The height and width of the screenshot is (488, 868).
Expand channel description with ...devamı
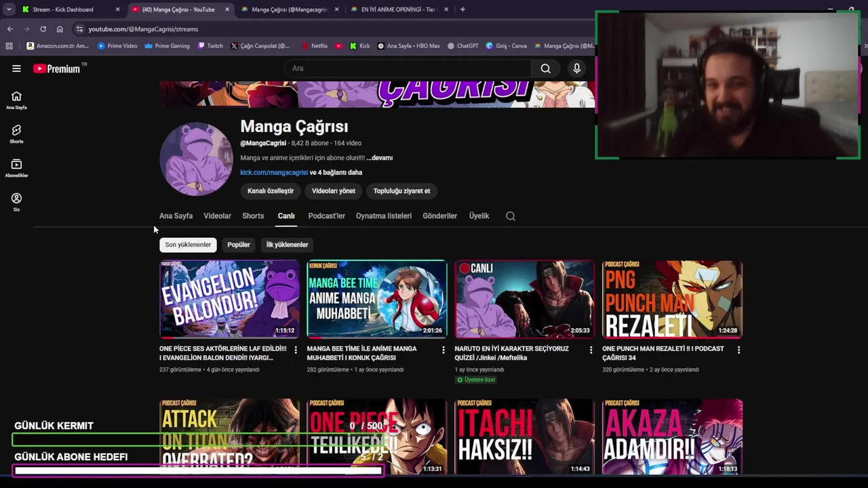pyautogui.click(x=380, y=158)
